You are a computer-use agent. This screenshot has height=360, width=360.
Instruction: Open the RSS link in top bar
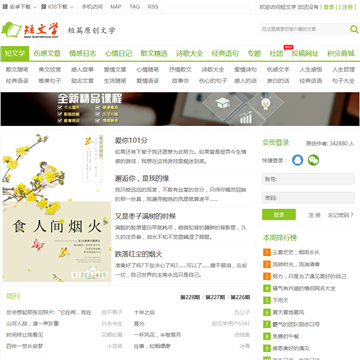(x=153, y=7)
